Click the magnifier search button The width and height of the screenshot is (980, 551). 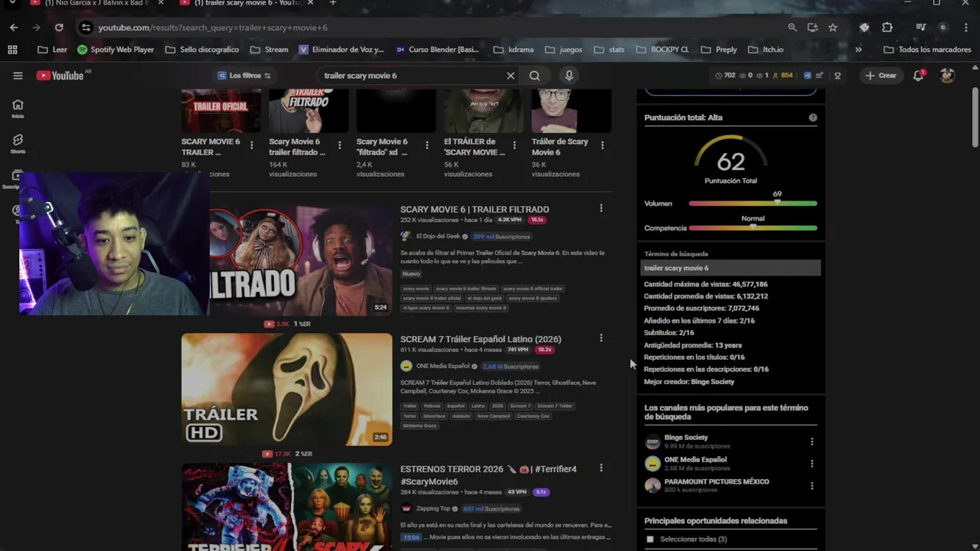(534, 75)
